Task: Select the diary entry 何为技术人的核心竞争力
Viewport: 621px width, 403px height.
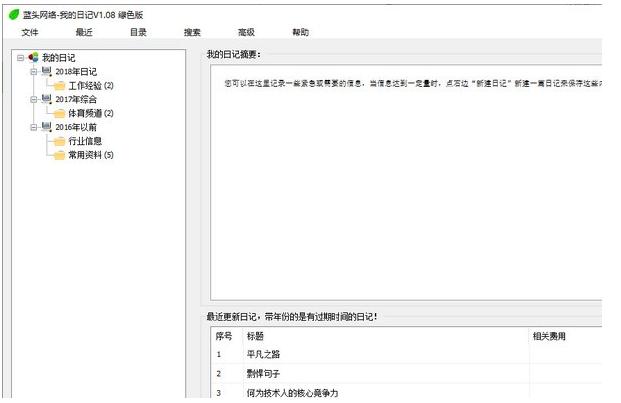Action: 293,393
